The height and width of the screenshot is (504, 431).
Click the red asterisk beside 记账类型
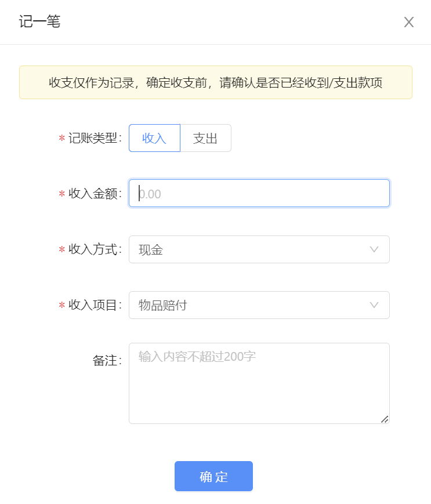(61, 139)
